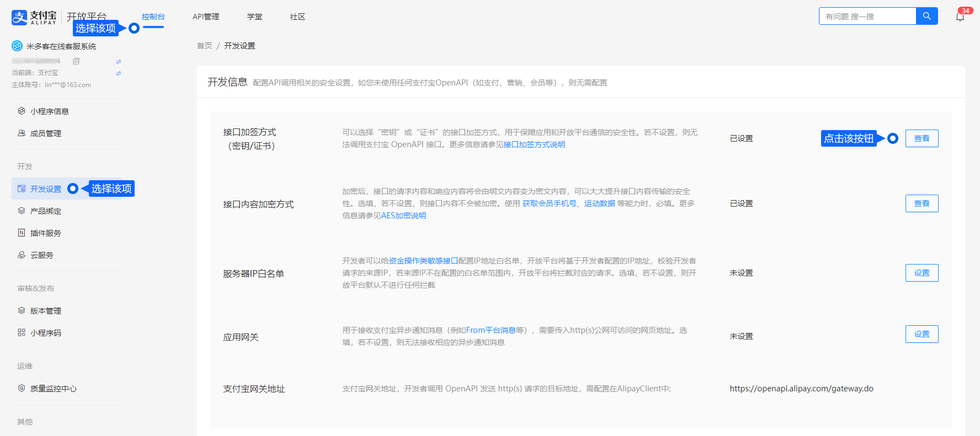Select 产品绑定 in the sidebar
The height and width of the screenshot is (436, 980).
coord(45,211)
